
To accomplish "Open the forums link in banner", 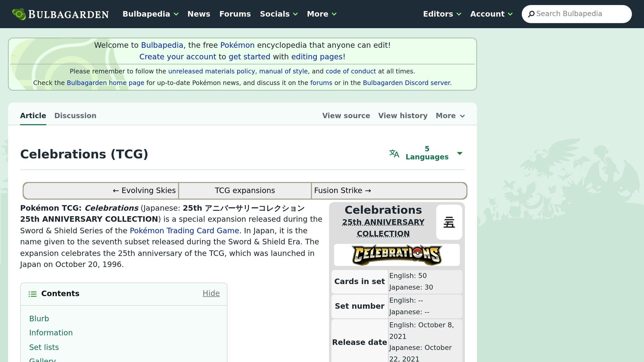I will pyautogui.click(x=321, y=83).
